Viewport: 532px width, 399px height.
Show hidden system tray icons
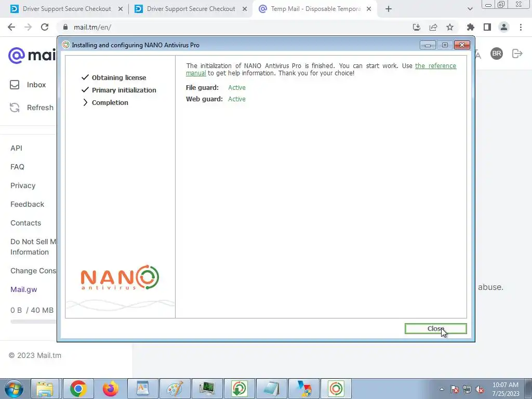(442, 389)
